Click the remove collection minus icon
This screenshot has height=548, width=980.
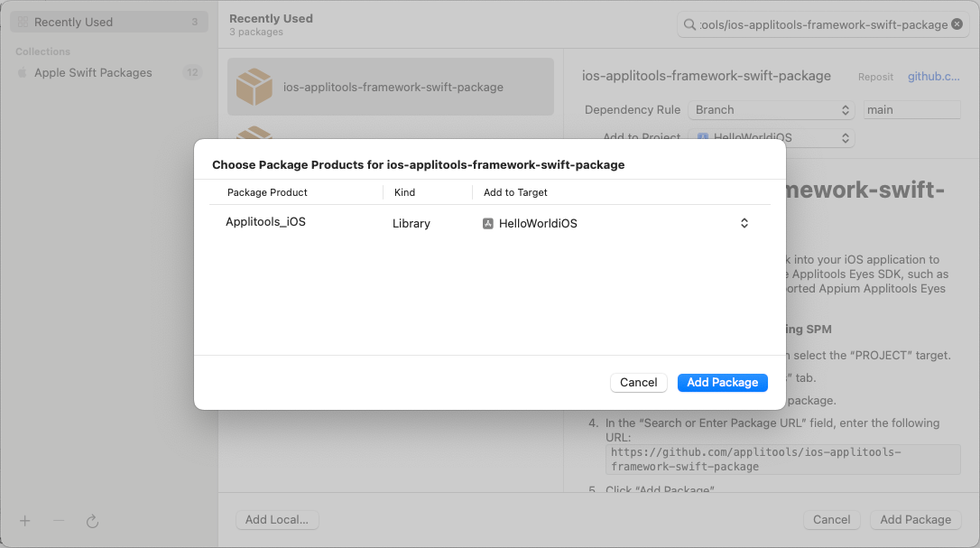pos(59,521)
